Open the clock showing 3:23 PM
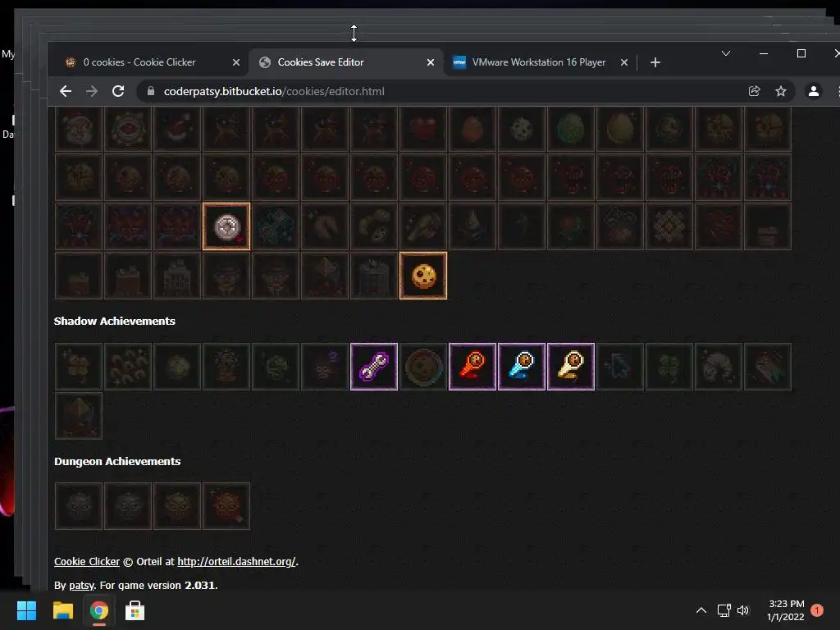The width and height of the screenshot is (840, 630). (786, 610)
